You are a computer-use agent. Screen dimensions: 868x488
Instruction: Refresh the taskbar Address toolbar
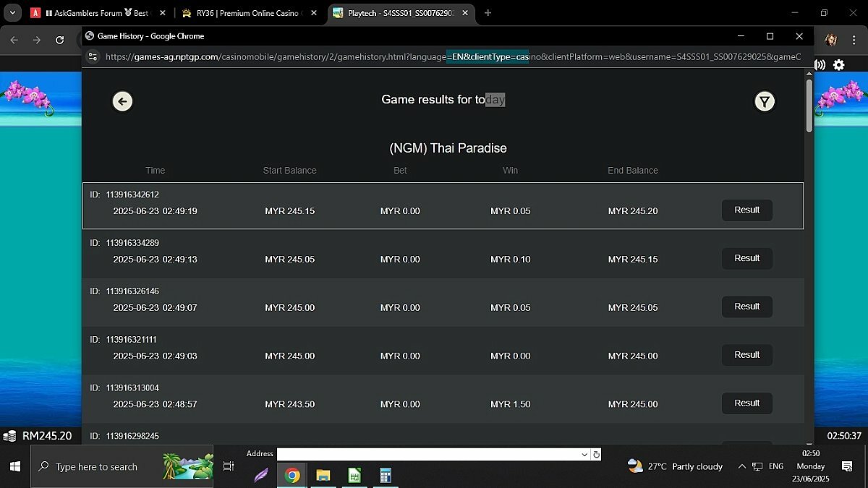tap(596, 455)
